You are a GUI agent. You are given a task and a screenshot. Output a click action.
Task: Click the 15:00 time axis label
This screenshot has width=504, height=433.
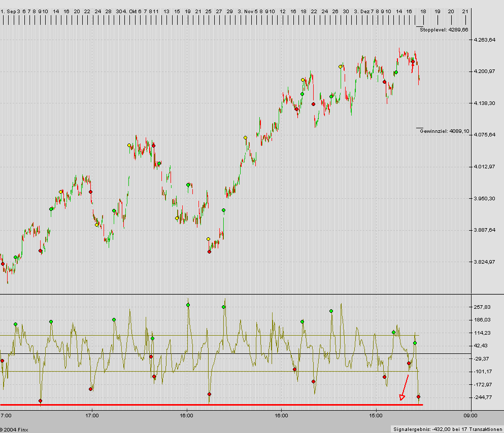[x=376, y=416]
